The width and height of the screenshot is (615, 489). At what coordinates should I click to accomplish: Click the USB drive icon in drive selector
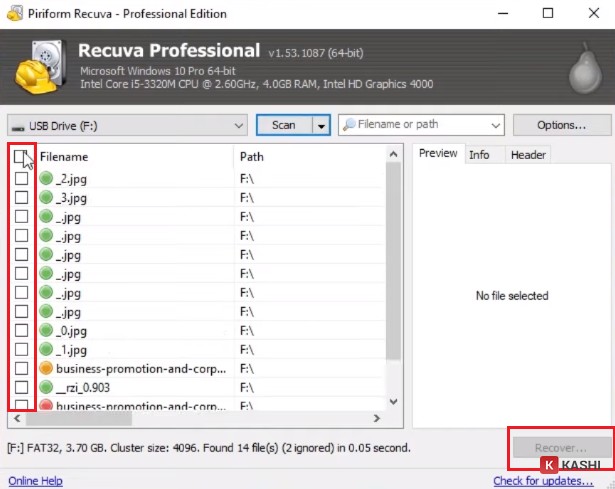tap(18, 126)
